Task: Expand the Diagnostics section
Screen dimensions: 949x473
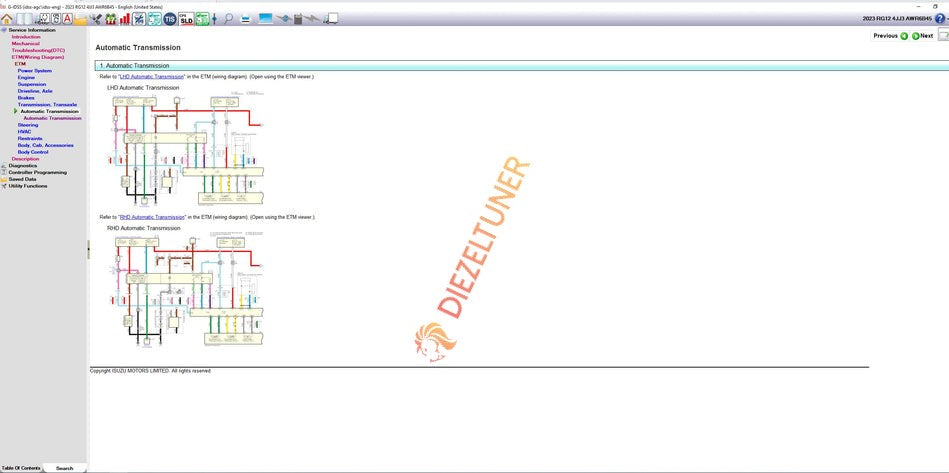Action: click(x=22, y=165)
